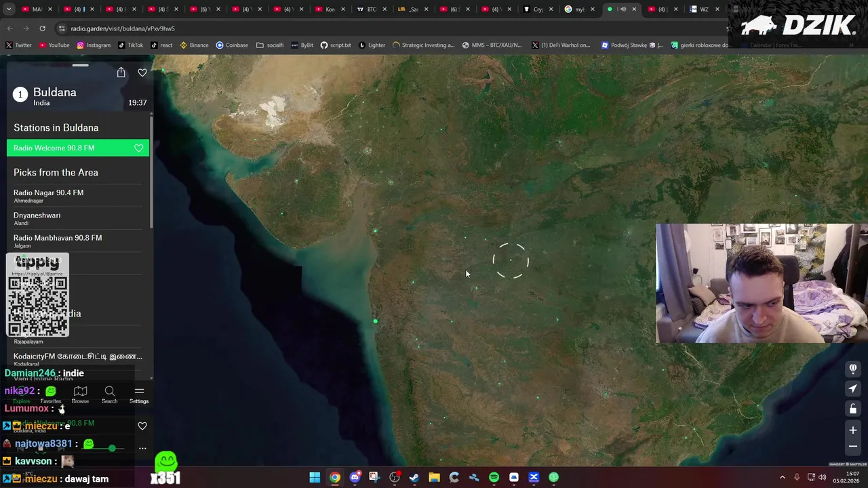Image resolution: width=868 pixels, height=488 pixels.
Task: Open Spotify from the taskbar
Action: point(494,477)
